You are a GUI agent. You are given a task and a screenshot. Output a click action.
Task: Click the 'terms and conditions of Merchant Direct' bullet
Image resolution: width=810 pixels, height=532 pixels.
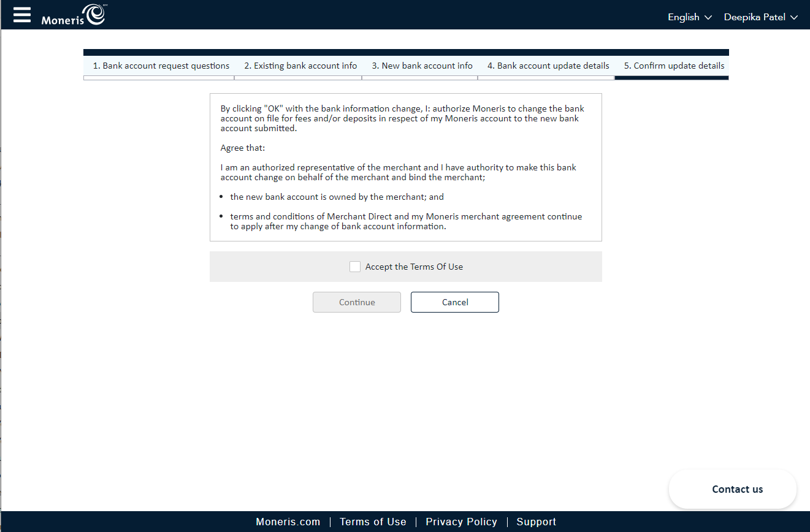[406, 221]
